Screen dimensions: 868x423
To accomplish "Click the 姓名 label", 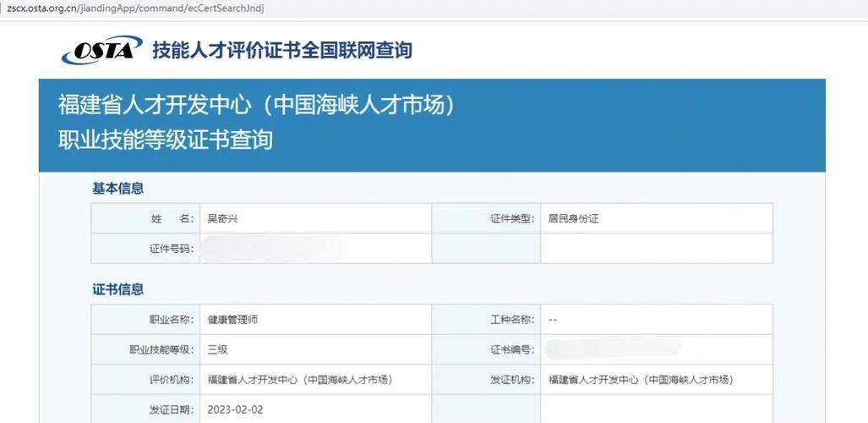I will tap(172, 218).
